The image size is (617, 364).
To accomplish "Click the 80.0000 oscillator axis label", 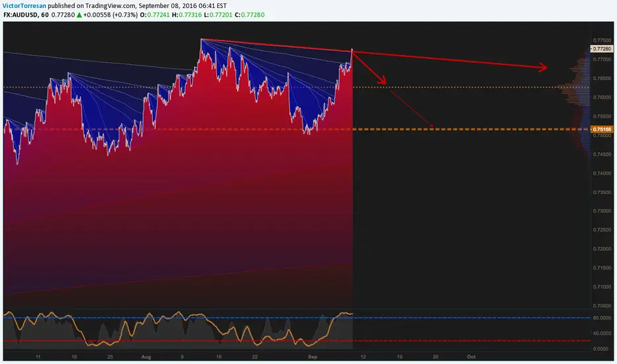I will pyautogui.click(x=602, y=318).
